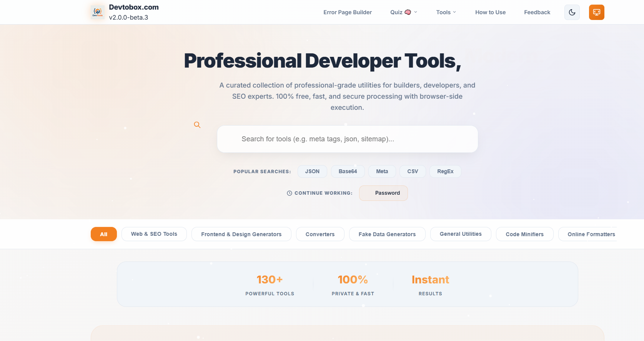Expand the Quiz dropdown menu
This screenshot has height=341, width=644.
click(404, 12)
